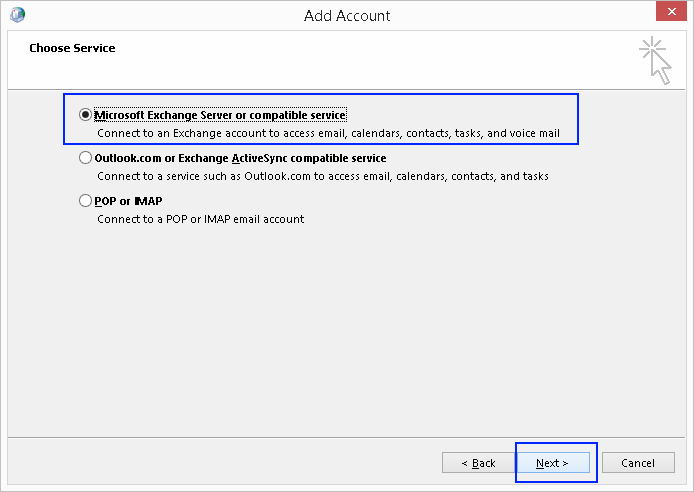Click 'Connect to a service such as Outlook.com' description

click(x=323, y=176)
